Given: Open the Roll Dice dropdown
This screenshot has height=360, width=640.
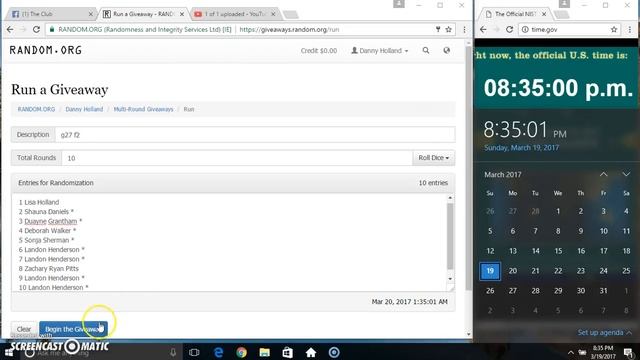Looking at the screenshot, I should click(x=433, y=158).
